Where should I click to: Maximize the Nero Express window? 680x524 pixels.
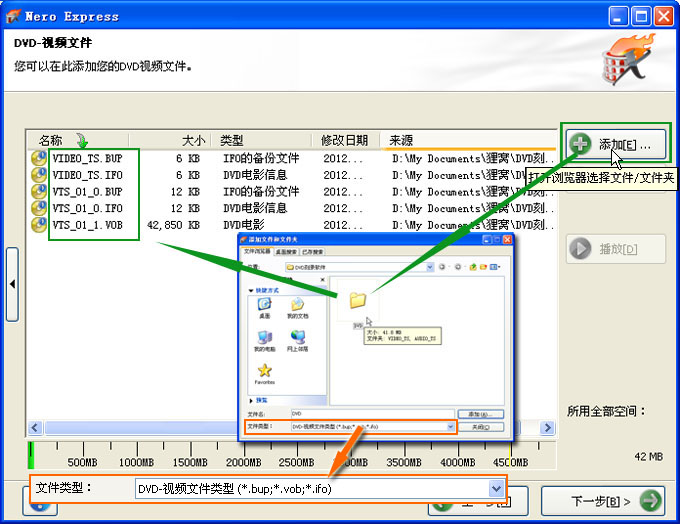[641, 16]
